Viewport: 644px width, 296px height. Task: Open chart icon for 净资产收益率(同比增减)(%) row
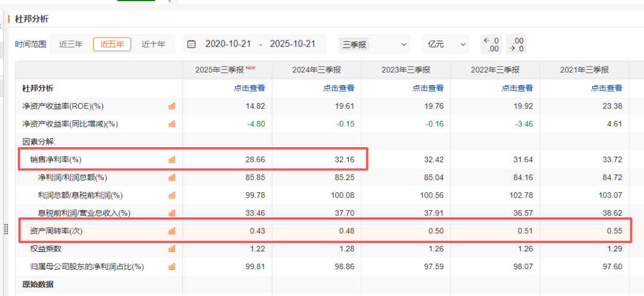[172, 124]
